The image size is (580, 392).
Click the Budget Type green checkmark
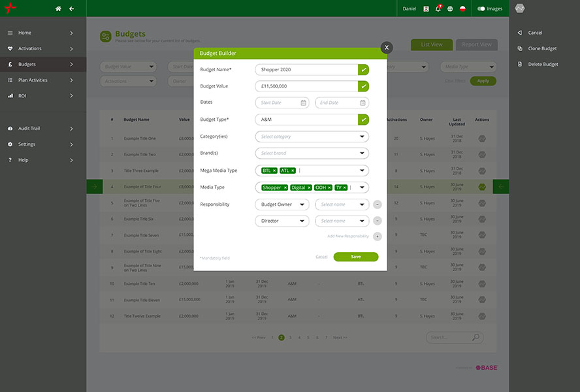(363, 120)
